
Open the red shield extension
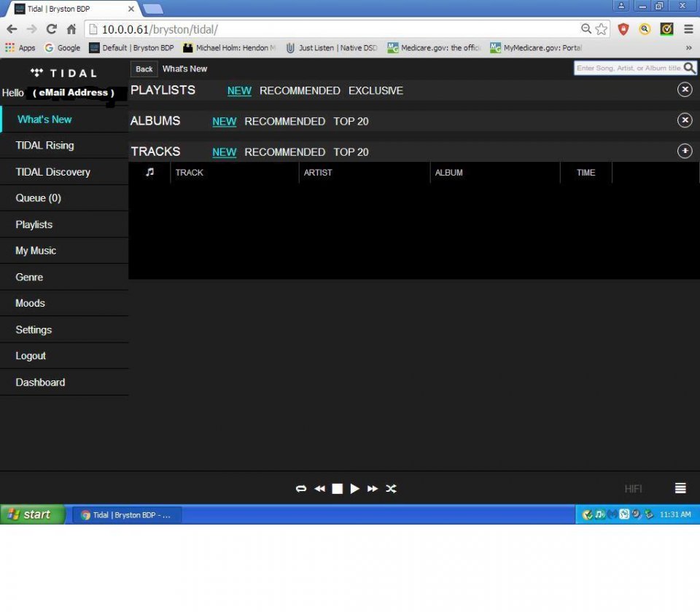click(x=623, y=29)
